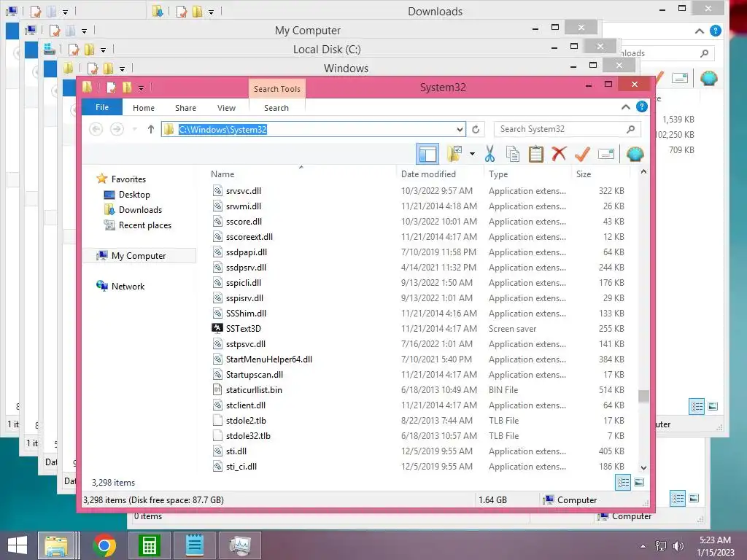Expand the address bar history dropdown
747x560 pixels.
(x=460, y=129)
